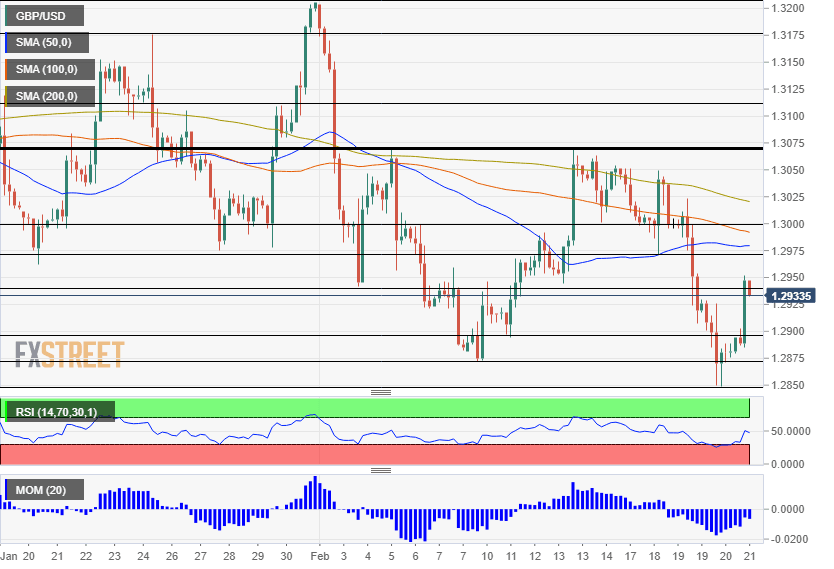Click the Jan 20 date label
The image size is (834, 569).
pos(18,556)
